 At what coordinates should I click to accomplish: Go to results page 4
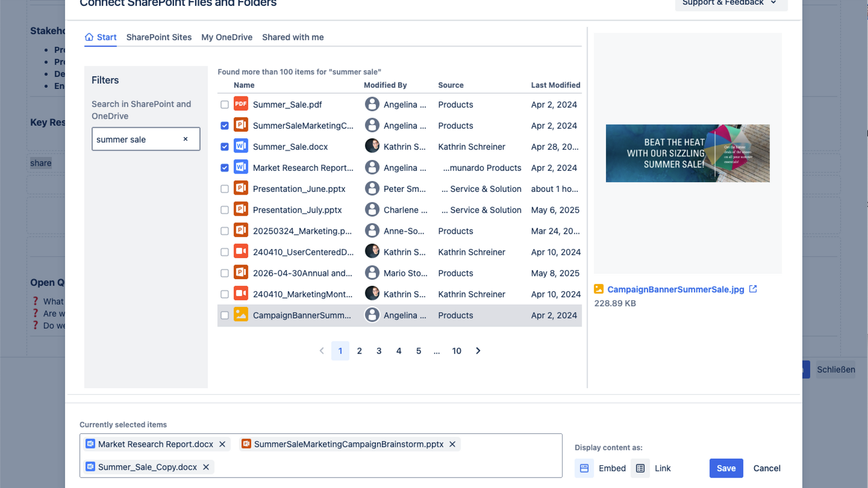(399, 351)
